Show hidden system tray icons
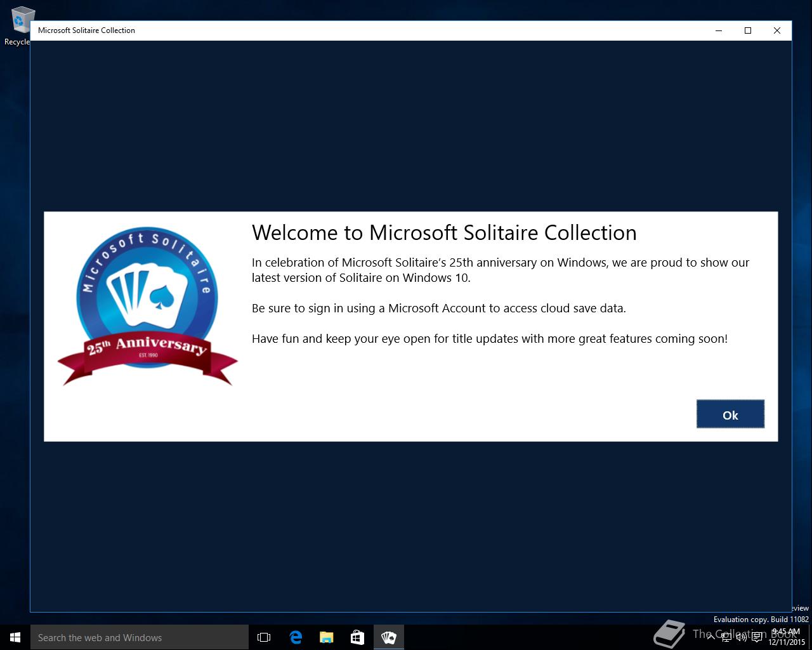Viewport: 812px width, 650px height. click(x=710, y=637)
